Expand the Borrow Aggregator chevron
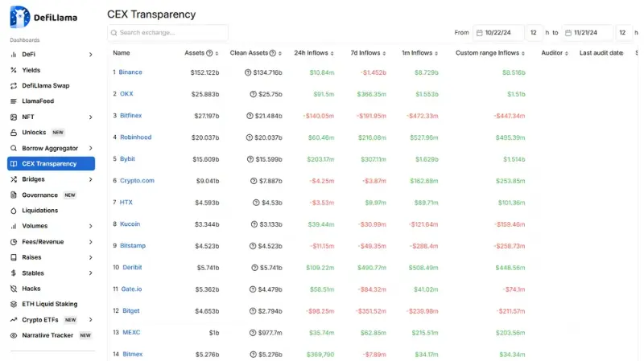Screen dimensions: 644x361 [90, 148]
